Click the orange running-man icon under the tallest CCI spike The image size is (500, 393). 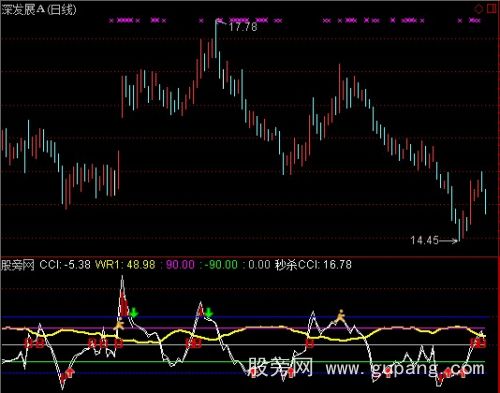(x=119, y=324)
